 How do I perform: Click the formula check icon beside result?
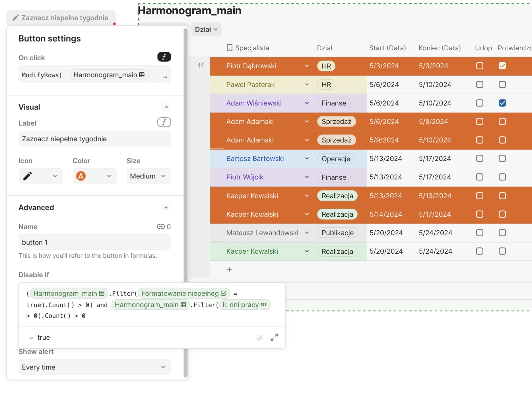click(x=259, y=337)
